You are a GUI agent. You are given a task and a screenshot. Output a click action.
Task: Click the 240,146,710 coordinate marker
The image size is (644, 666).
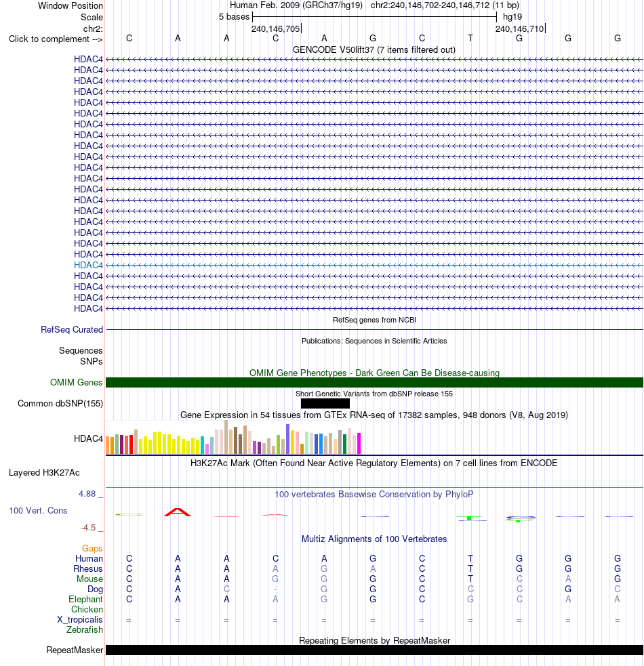pos(519,29)
